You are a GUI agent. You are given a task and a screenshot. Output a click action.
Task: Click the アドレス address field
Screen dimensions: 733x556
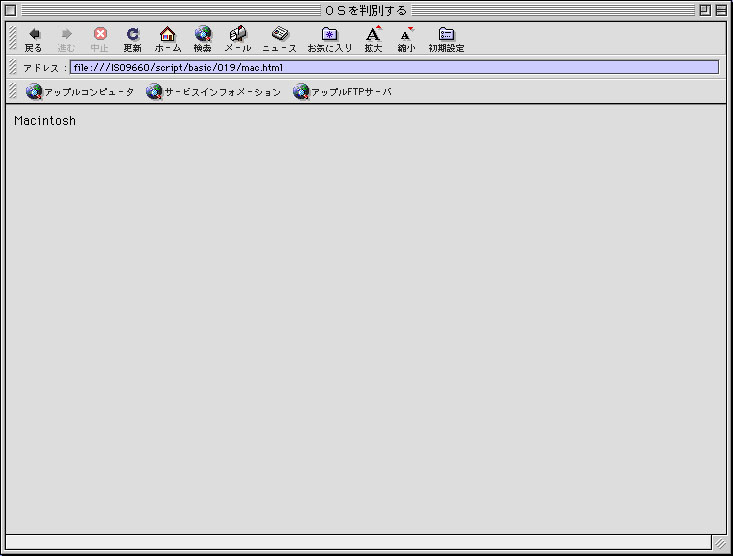(x=393, y=67)
